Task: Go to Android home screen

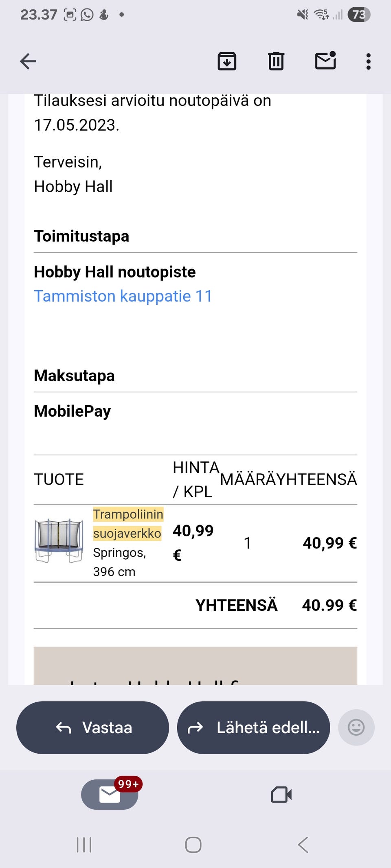Action: pos(193,845)
